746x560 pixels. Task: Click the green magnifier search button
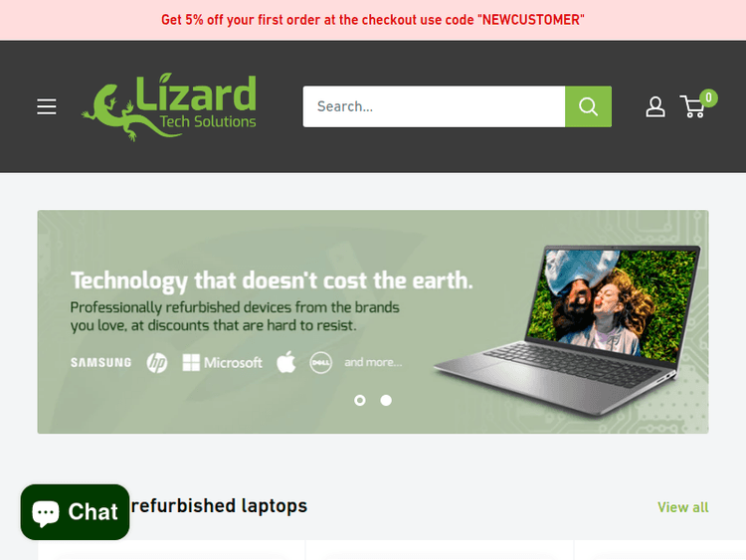(588, 106)
